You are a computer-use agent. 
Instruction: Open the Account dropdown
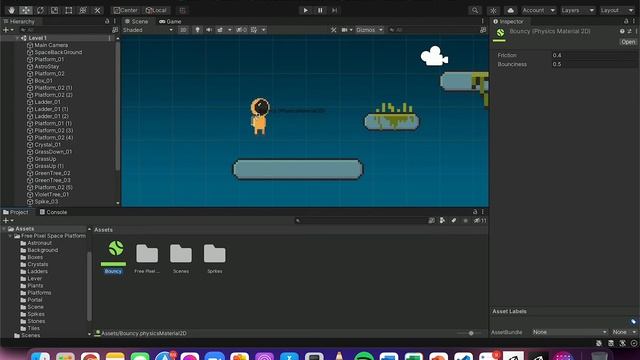point(538,10)
